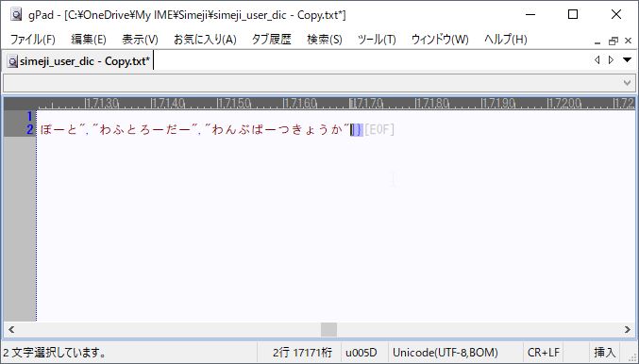639x364 pixels.
Task: Maximize the gPad window
Action: pyautogui.click(x=573, y=15)
